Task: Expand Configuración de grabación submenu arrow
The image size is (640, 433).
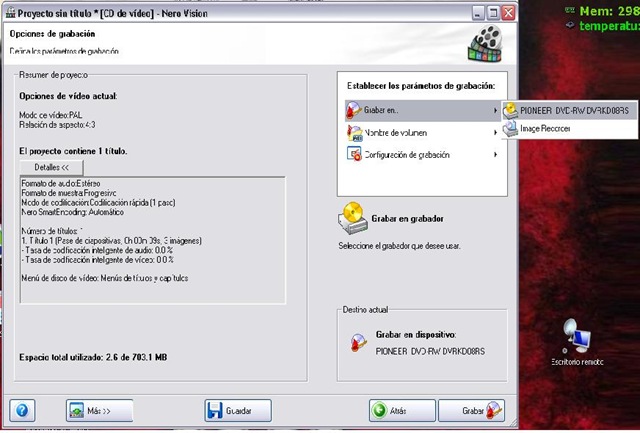Action: [x=495, y=154]
